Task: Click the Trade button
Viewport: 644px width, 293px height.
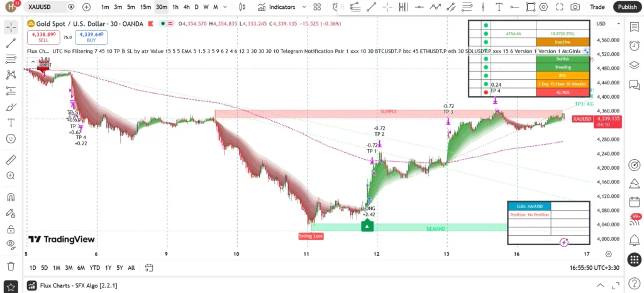Action: [597, 7]
